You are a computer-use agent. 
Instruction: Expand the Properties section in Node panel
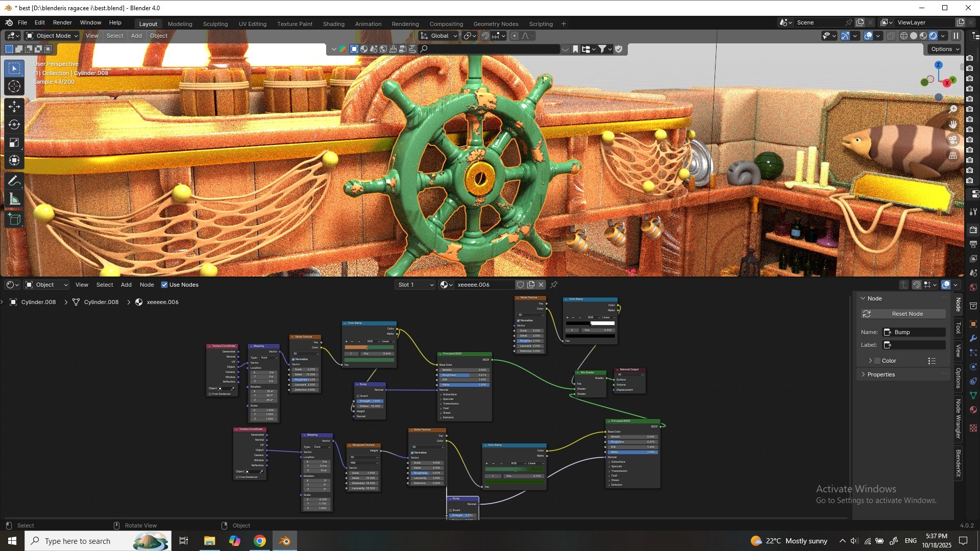point(880,374)
